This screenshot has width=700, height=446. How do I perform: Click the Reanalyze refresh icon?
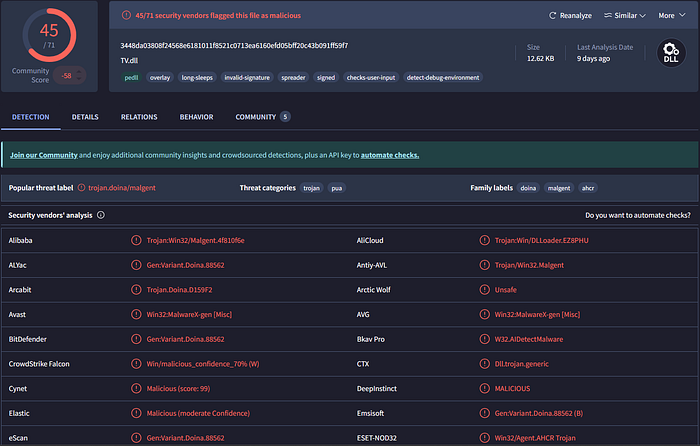552,16
